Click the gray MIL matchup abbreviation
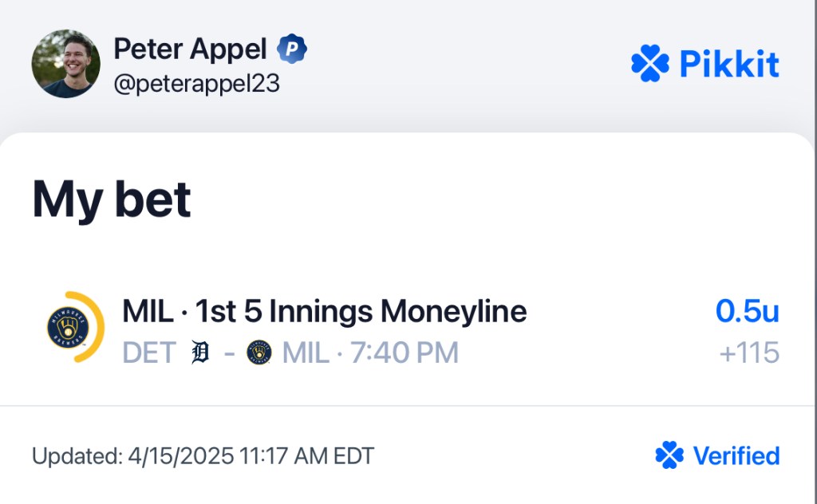This screenshot has width=817, height=504. coord(306,352)
